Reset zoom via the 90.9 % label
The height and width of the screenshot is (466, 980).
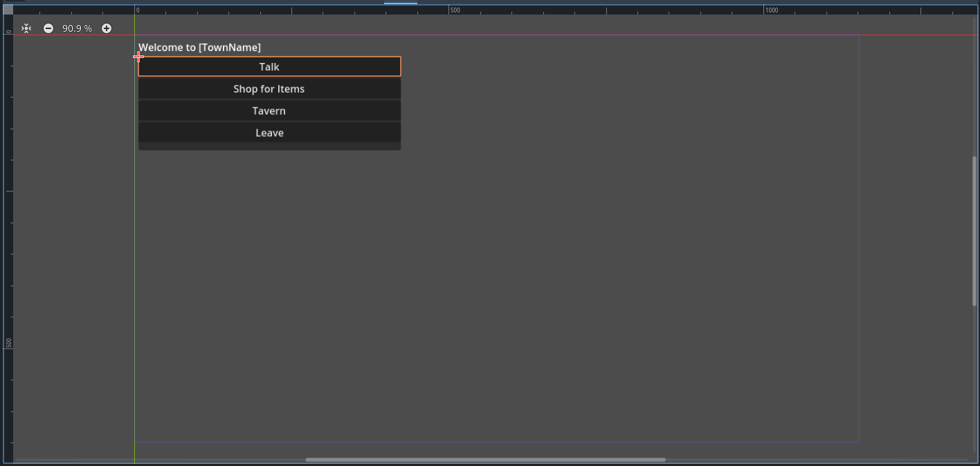(77, 28)
